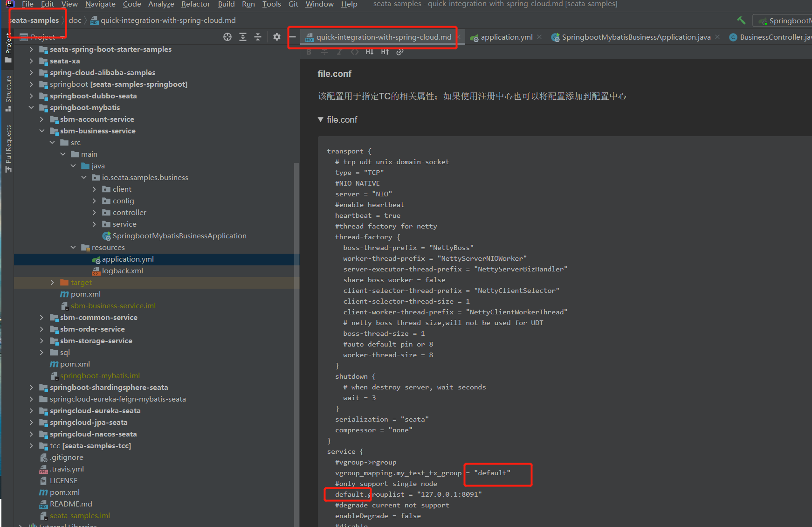Collapse the file.conf disclosure triangle

[321, 120]
